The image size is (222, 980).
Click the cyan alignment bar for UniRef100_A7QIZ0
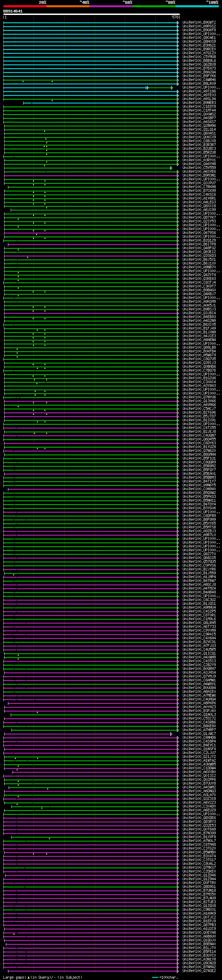[x=91, y=53]
